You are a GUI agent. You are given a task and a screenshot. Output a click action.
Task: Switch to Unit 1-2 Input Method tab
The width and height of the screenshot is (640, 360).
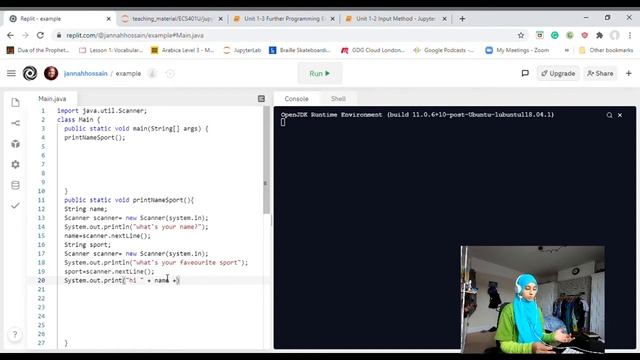pos(395,19)
